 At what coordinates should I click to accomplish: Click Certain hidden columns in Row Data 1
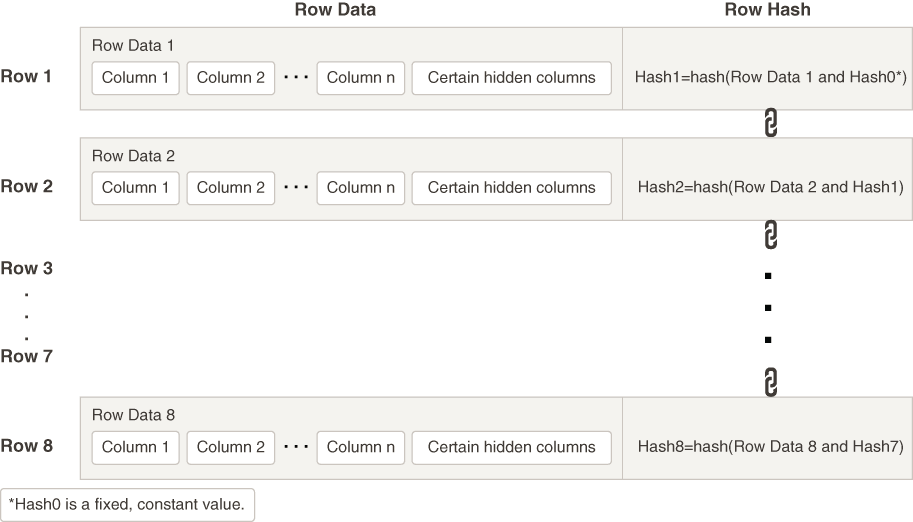511,78
